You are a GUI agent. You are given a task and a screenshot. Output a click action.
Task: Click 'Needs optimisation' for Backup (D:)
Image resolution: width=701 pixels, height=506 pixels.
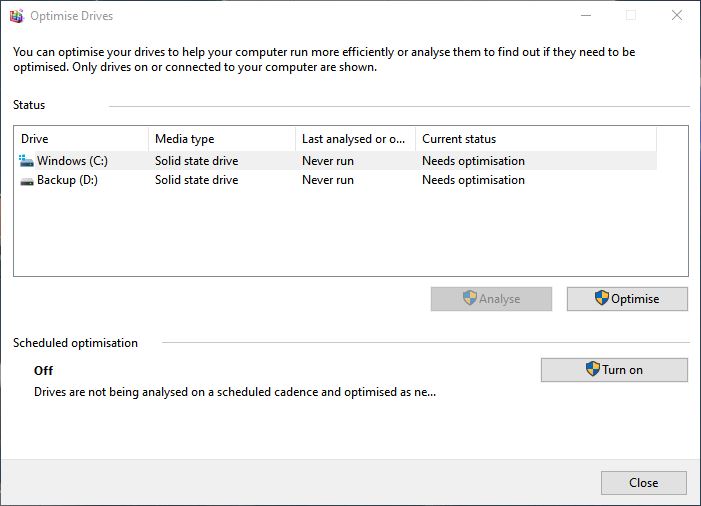(x=473, y=180)
